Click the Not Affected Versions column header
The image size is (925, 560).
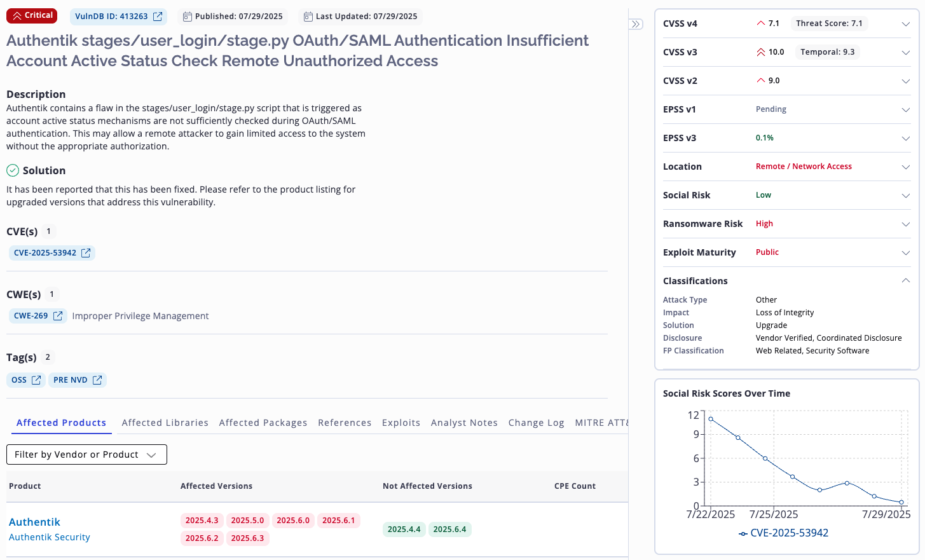click(x=427, y=486)
